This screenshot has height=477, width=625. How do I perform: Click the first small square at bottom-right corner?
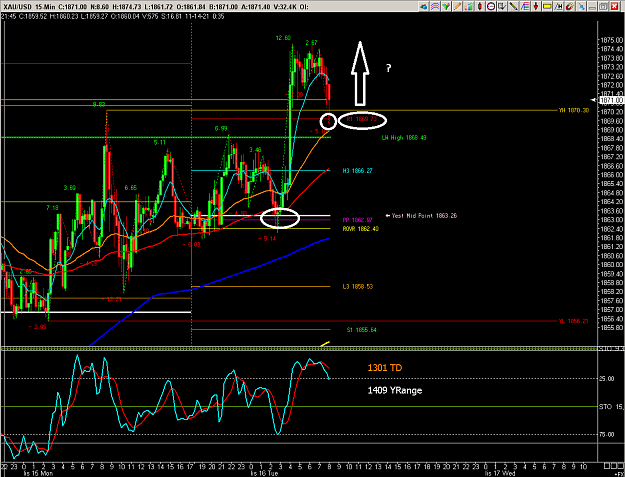(x=606, y=466)
